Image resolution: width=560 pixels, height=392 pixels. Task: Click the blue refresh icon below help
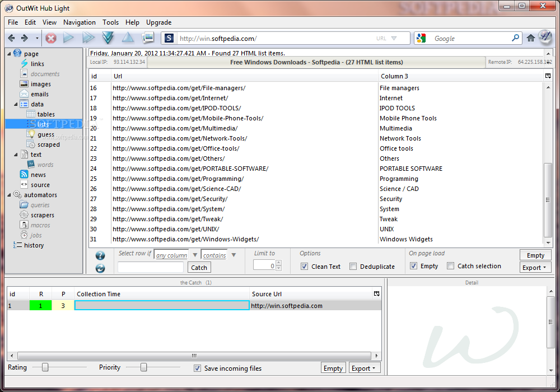click(x=100, y=268)
